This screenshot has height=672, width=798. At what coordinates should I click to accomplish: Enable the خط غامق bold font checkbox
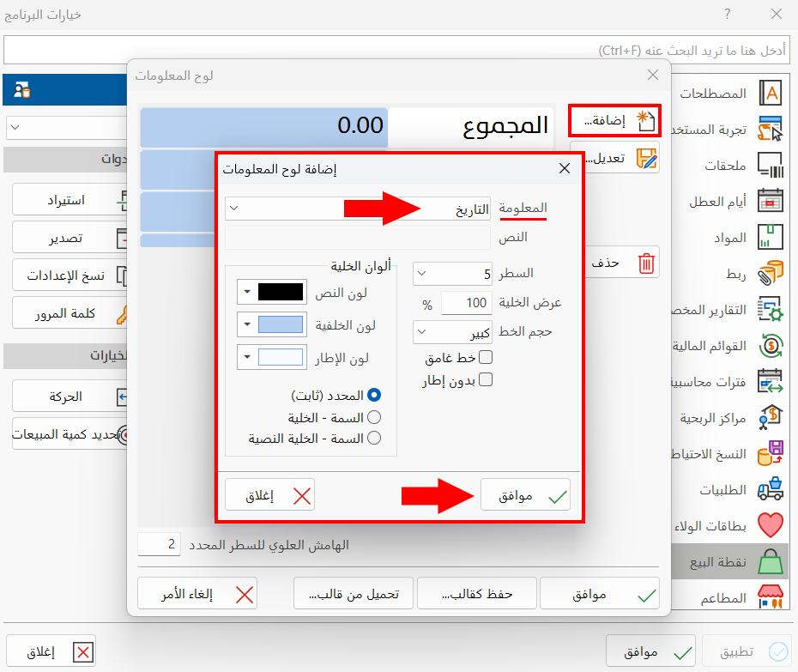point(486,358)
